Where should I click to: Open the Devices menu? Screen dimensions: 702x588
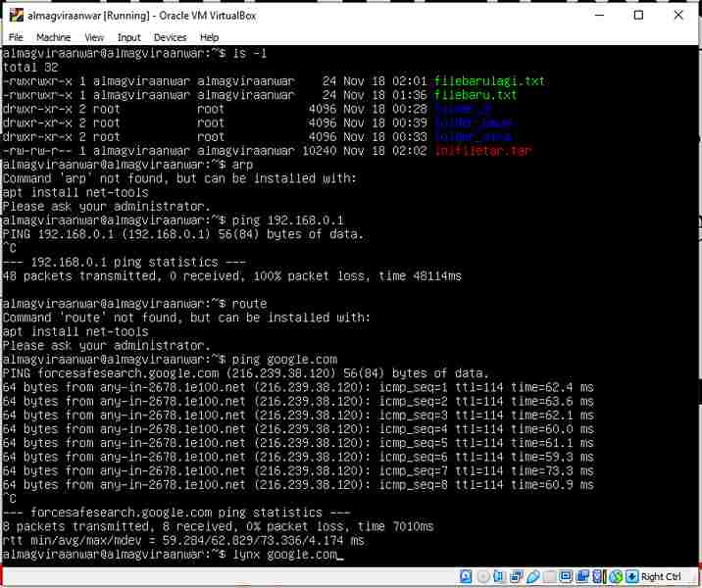tap(171, 37)
